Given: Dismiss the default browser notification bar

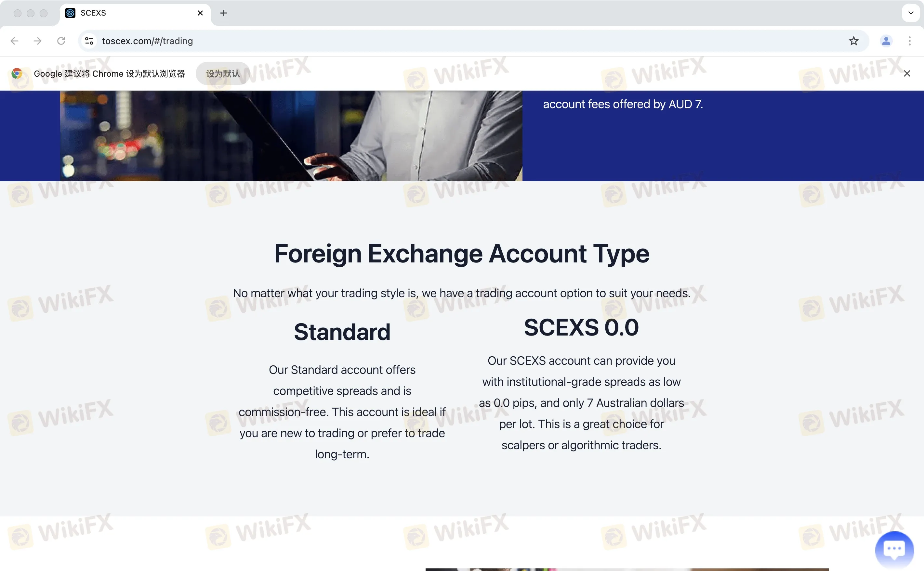Looking at the screenshot, I should 907,74.
